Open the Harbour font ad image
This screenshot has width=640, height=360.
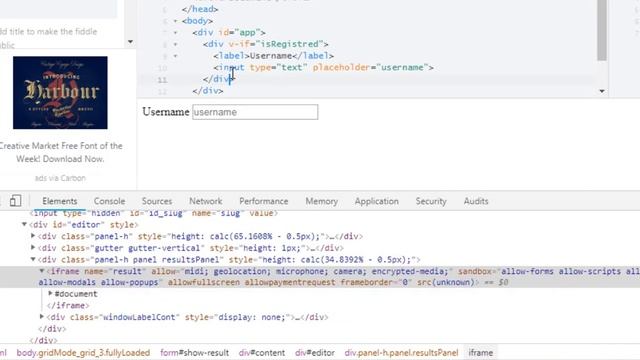60,93
